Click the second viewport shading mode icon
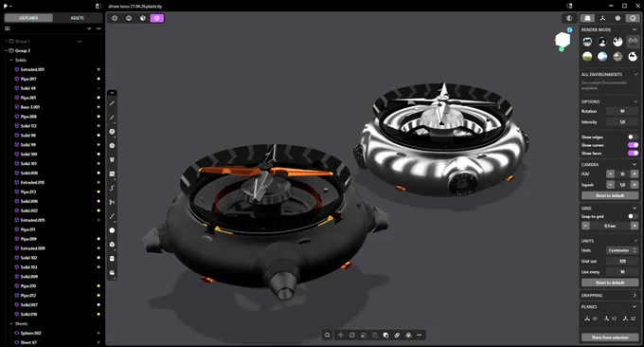 click(129, 18)
